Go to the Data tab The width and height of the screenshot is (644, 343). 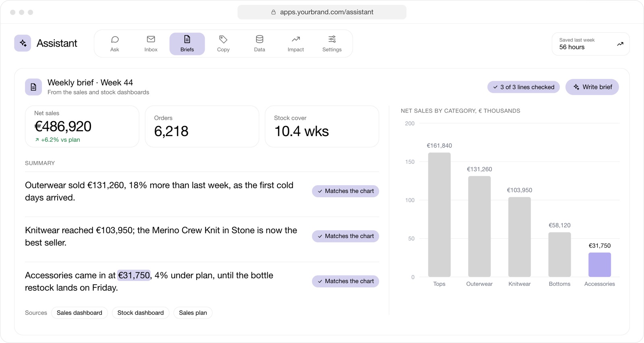tap(260, 44)
